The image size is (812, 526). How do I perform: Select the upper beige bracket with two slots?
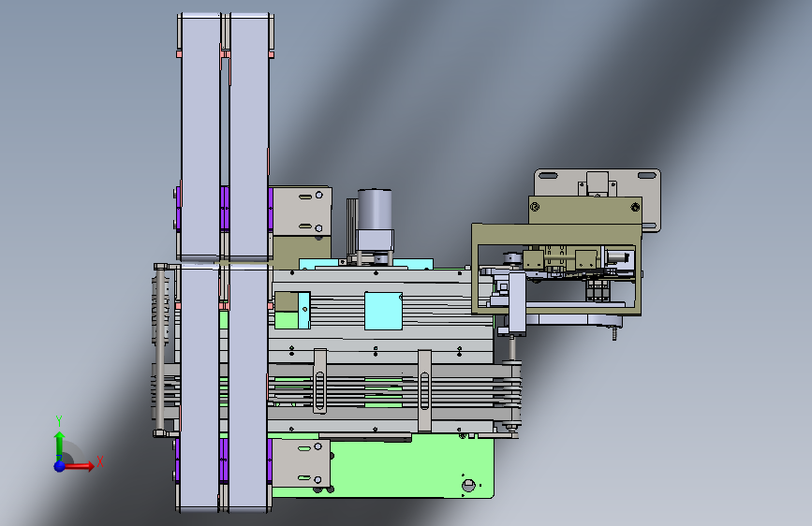[x=302, y=212]
